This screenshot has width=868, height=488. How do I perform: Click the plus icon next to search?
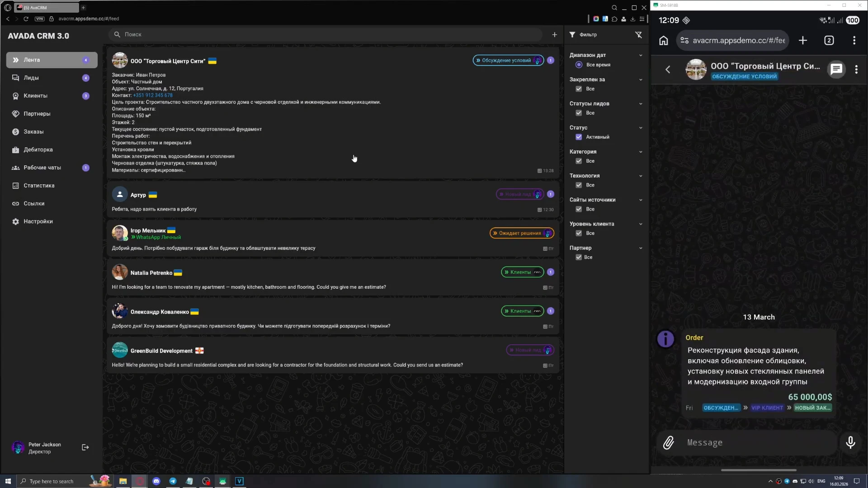(554, 35)
